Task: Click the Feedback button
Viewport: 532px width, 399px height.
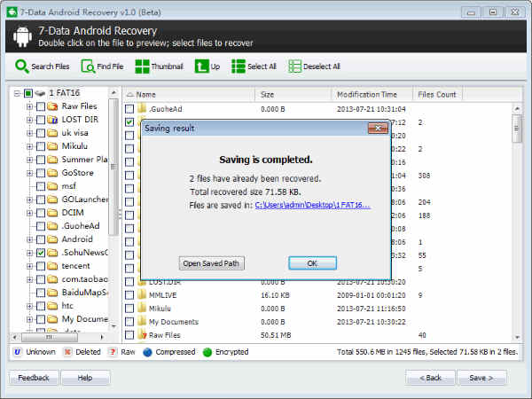Action: pos(34,378)
